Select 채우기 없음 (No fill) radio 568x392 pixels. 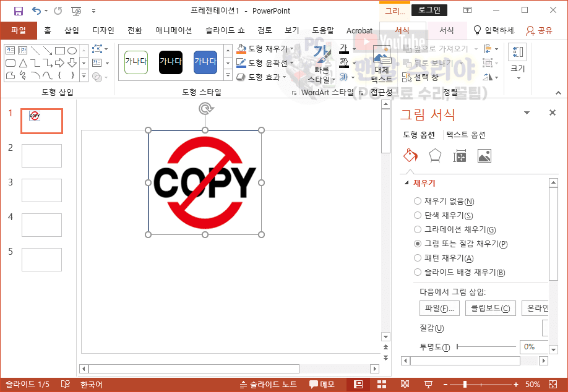[418, 201]
